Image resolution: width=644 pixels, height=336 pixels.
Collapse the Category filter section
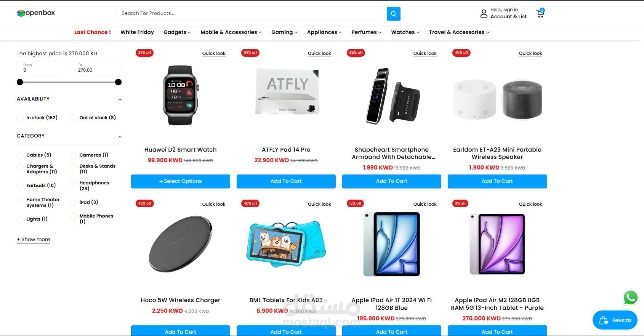tap(120, 136)
